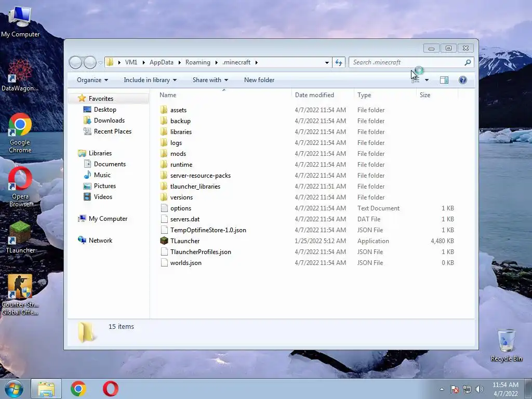
Task: Open TLauncher desktop shortcut
Action: (x=20, y=237)
